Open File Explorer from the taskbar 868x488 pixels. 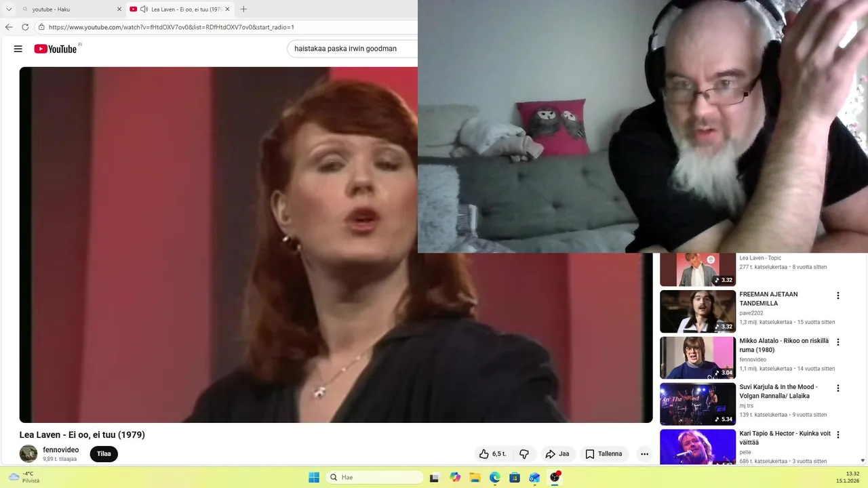click(475, 477)
